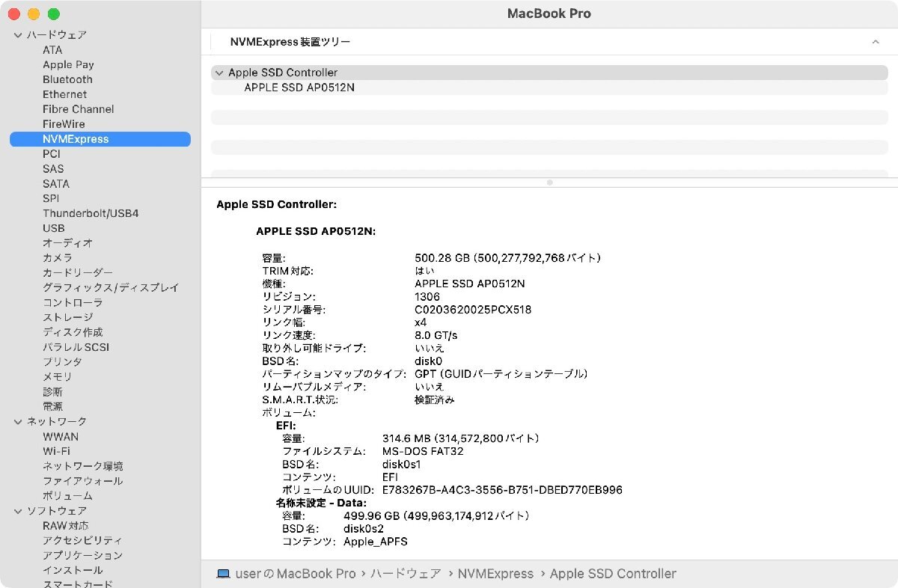Select ディスク作成 in the sidebar
This screenshot has height=588, width=898.
click(73, 332)
